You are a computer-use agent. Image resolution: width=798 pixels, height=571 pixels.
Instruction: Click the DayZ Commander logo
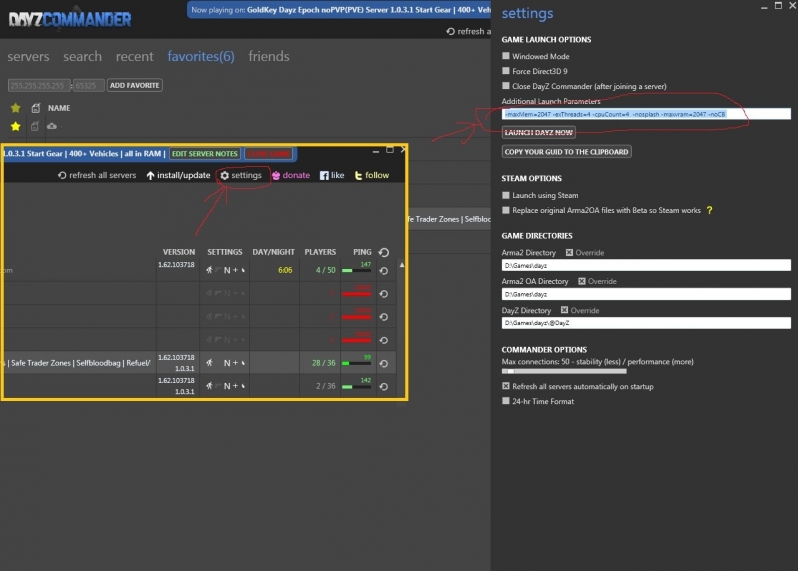coord(70,19)
